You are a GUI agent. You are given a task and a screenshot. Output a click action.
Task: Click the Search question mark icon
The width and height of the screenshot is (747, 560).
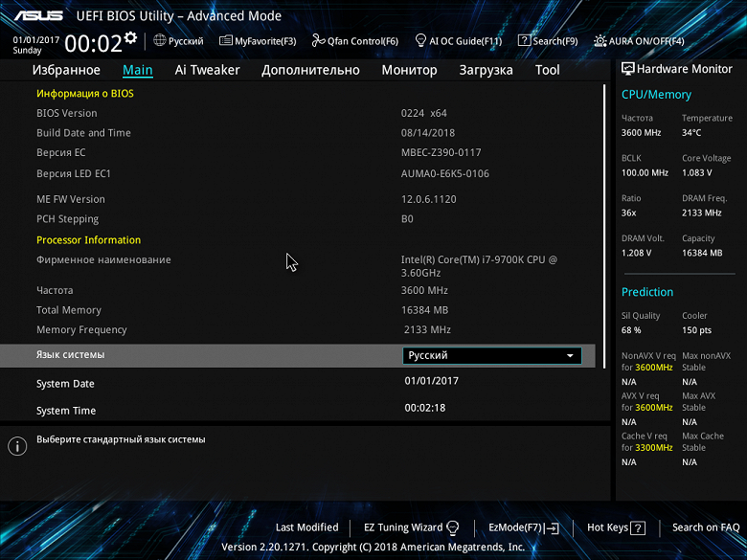coord(524,40)
